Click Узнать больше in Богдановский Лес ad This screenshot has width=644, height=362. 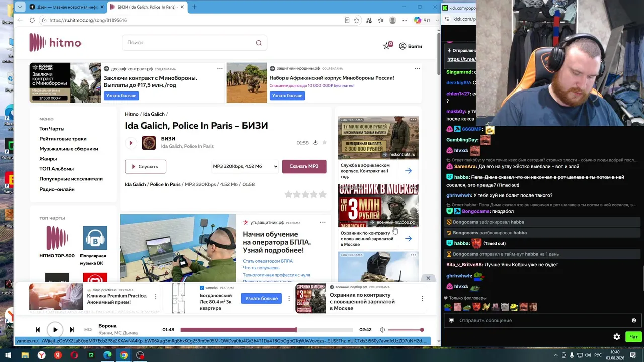point(262,298)
